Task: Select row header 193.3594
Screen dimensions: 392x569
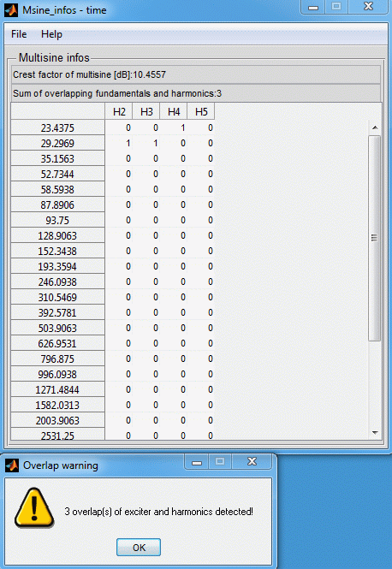Action: click(57, 266)
